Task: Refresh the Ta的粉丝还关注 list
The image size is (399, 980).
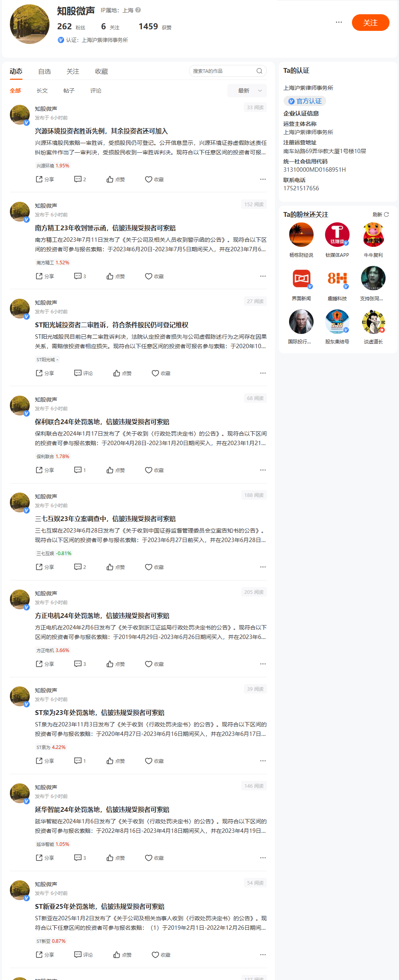Action: (x=381, y=214)
